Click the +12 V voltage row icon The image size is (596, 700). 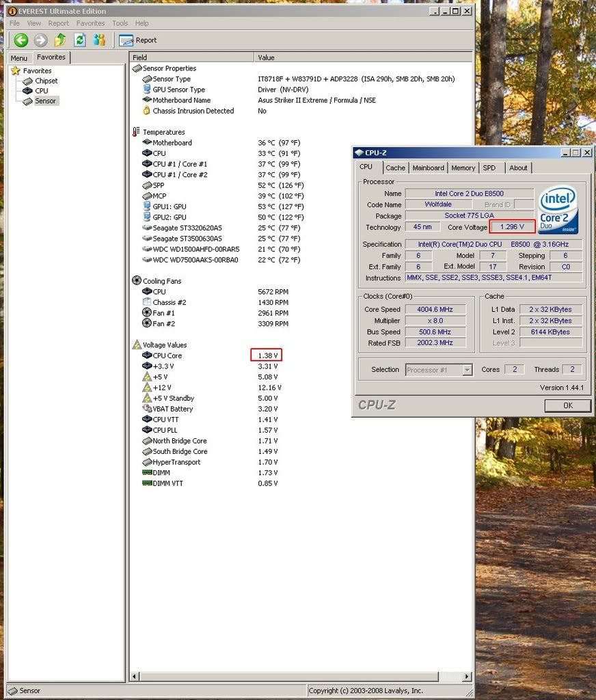[147, 388]
